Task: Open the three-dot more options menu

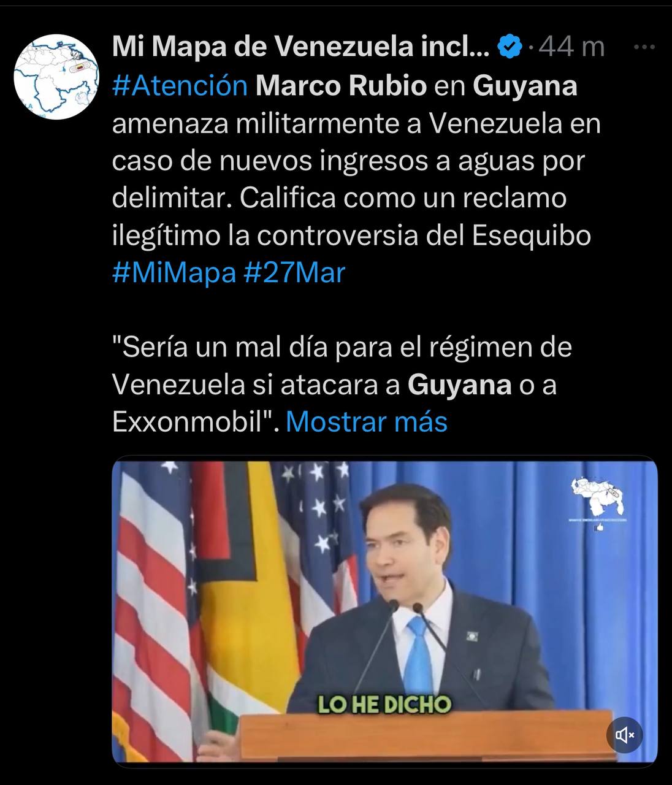Action: click(x=644, y=47)
